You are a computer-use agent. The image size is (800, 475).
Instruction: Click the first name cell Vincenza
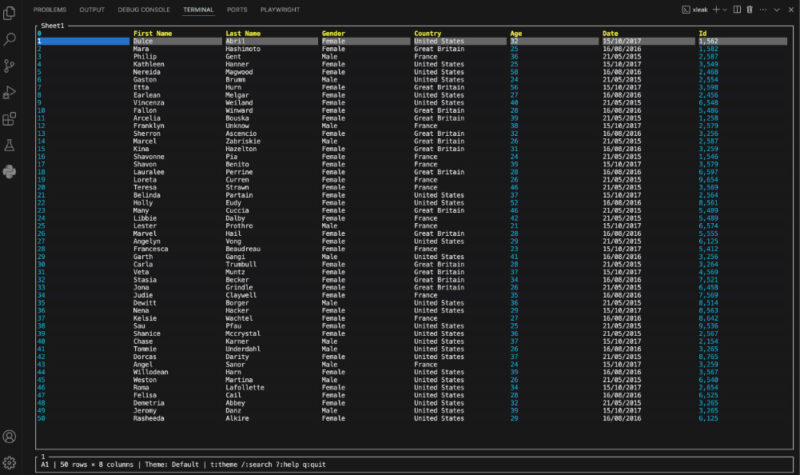(x=149, y=103)
